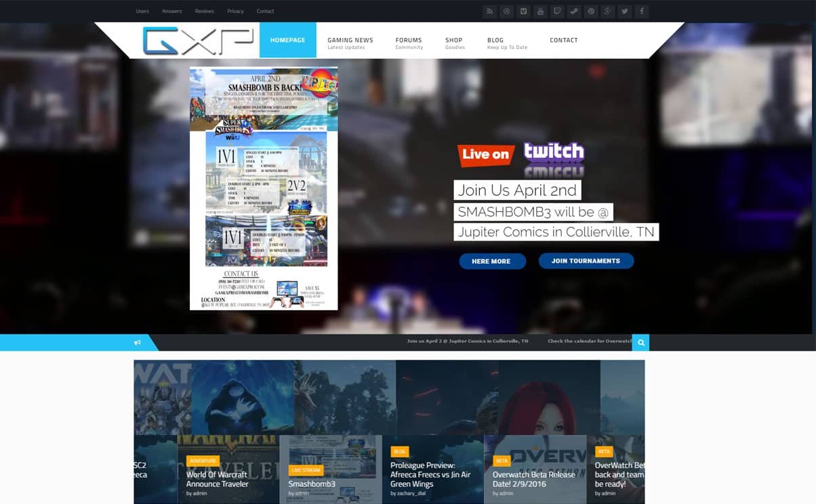Open the RSS feed icon
Screen dimensions: 816x504
click(489, 11)
